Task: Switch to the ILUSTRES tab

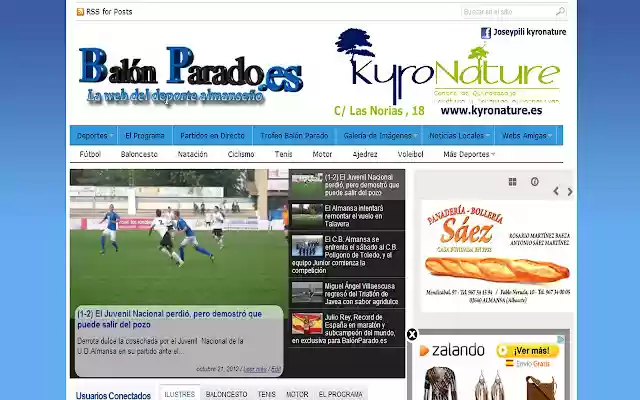Action: [180, 393]
